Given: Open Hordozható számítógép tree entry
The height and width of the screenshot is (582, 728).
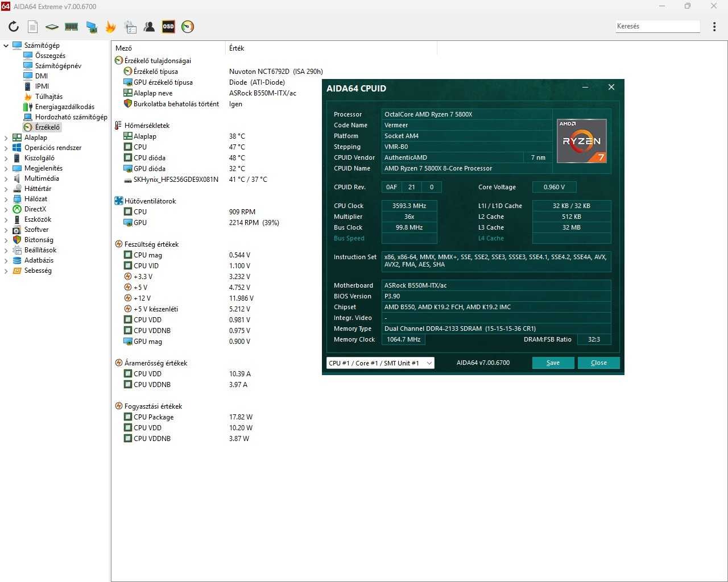Looking at the screenshot, I should pos(71,117).
